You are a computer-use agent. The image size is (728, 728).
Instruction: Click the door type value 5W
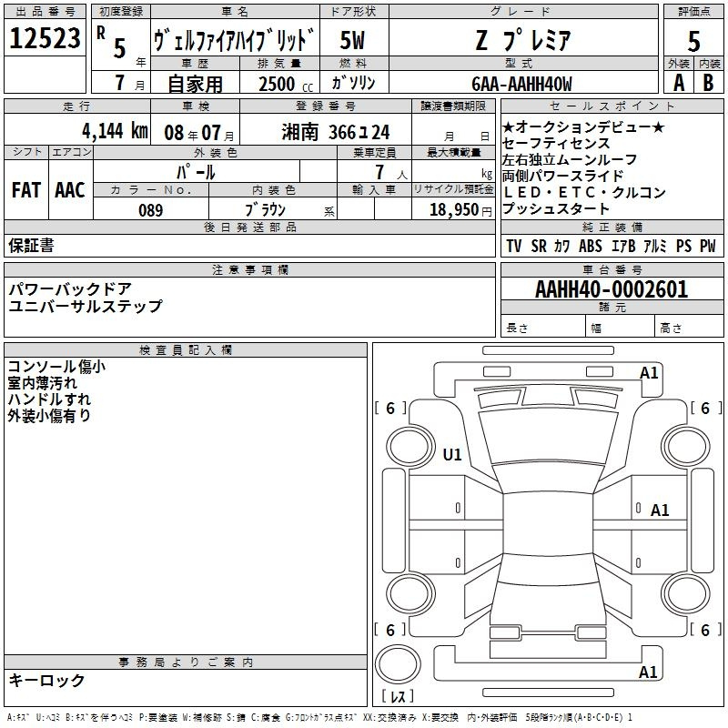point(353,40)
